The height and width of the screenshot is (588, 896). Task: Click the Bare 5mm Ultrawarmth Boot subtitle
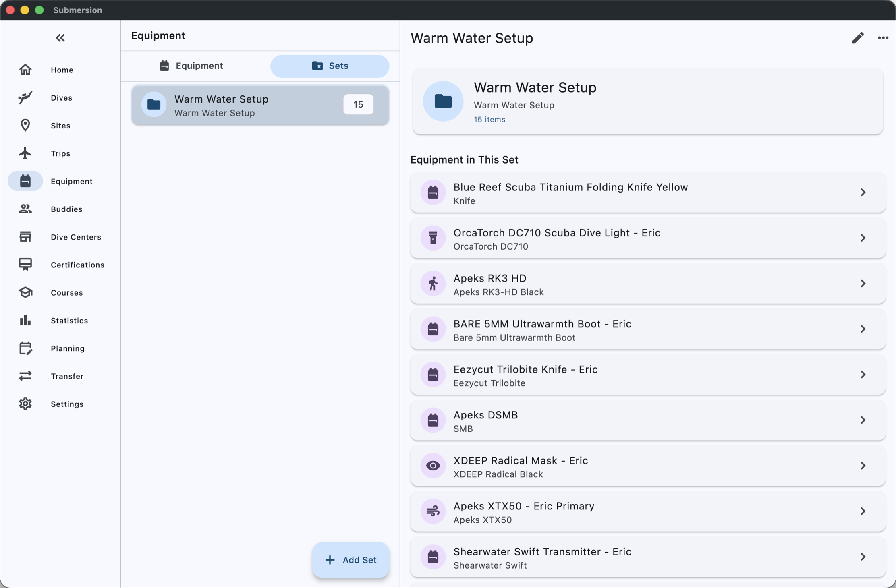tap(514, 337)
